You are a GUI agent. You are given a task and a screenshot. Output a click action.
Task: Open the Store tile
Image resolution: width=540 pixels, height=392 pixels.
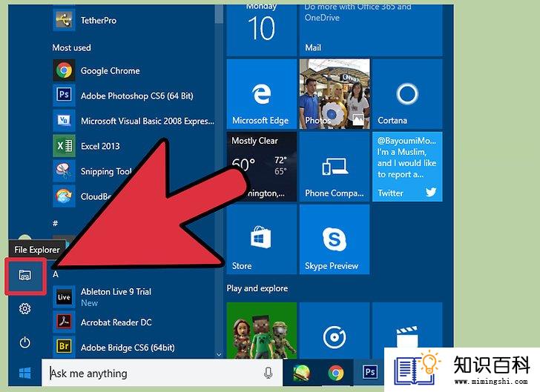click(261, 239)
